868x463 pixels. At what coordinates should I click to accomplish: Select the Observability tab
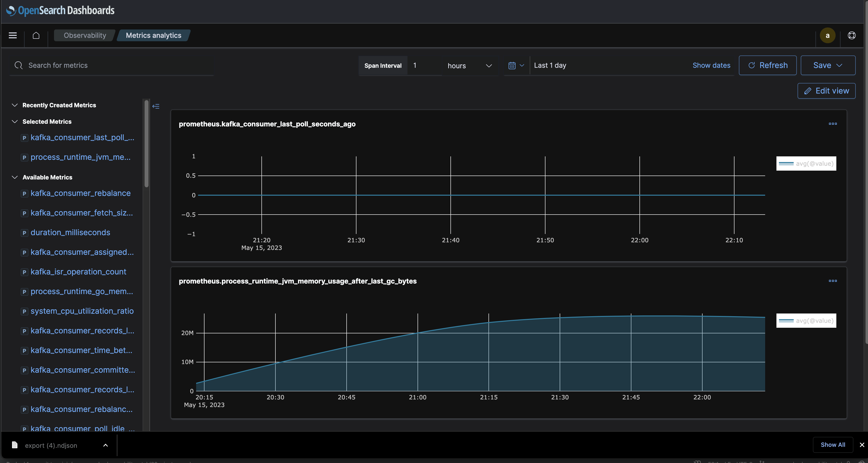(x=84, y=35)
